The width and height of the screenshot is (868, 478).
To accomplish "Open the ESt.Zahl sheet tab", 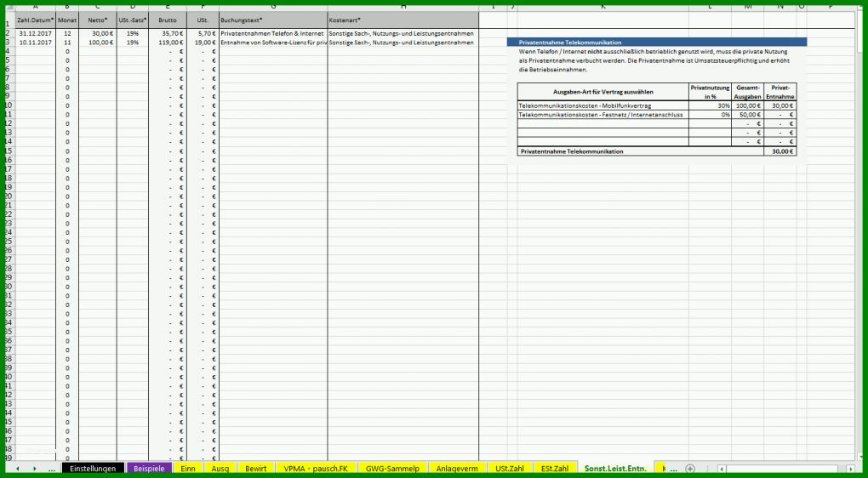I will point(555,469).
